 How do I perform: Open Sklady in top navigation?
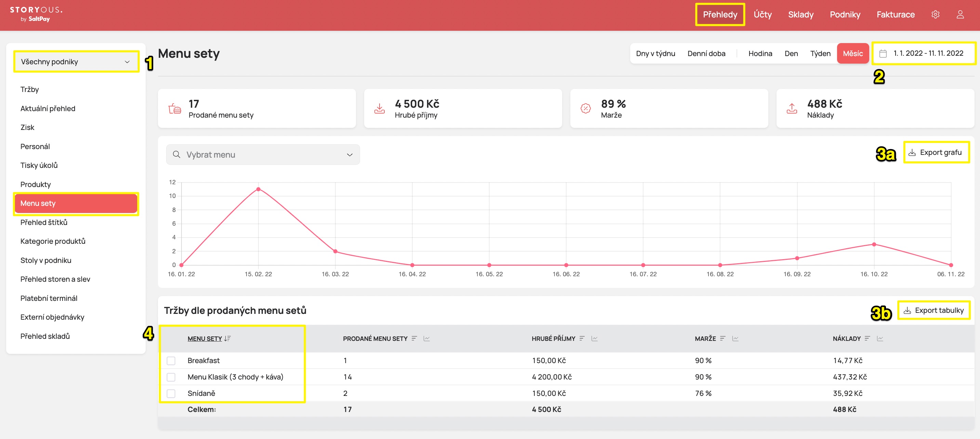[x=800, y=14]
